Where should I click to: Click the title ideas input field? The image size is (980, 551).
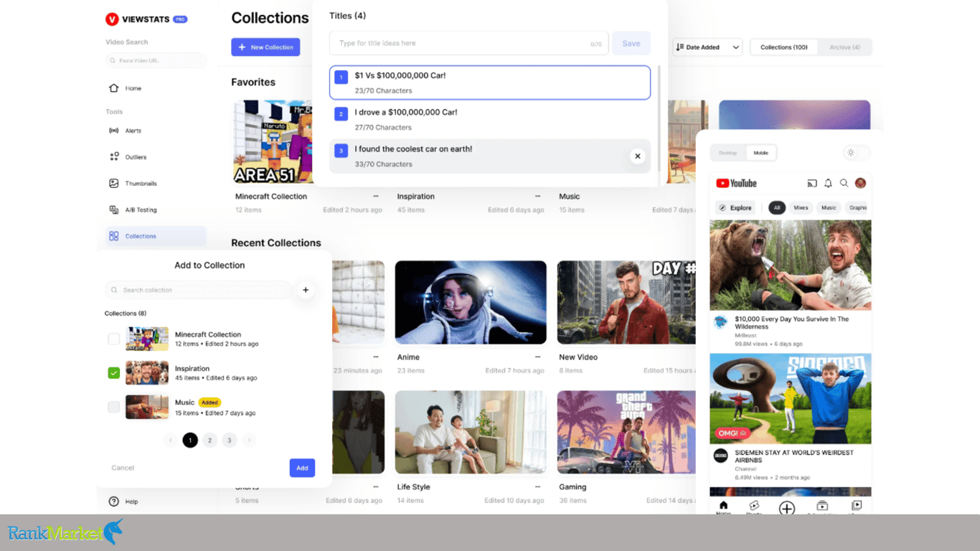click(468, 43)
